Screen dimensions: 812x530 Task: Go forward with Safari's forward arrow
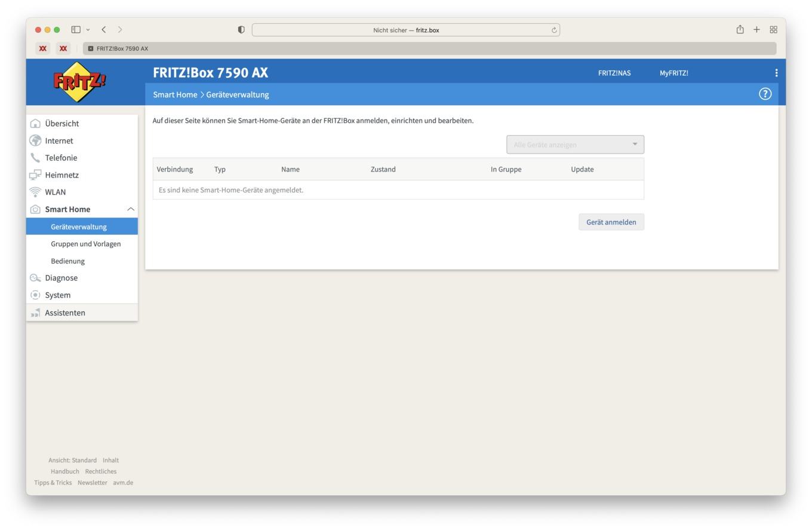click(x=120, y=29)
